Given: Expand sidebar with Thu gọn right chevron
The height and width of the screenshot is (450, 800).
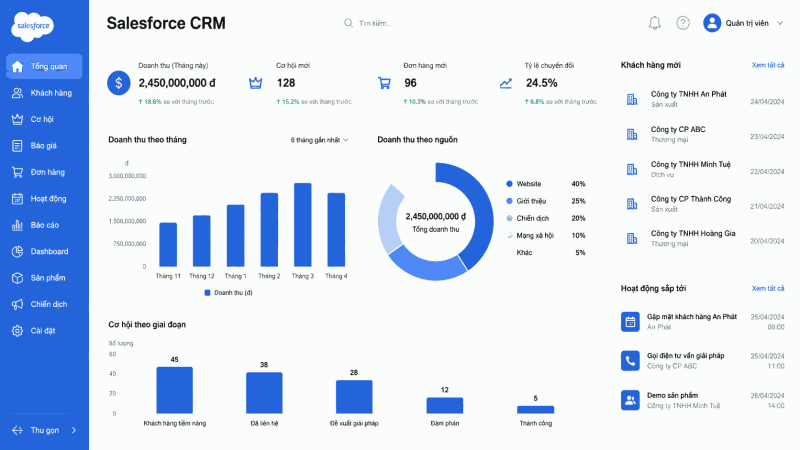Looking at the screenshot, I should [x=74, y=430].
